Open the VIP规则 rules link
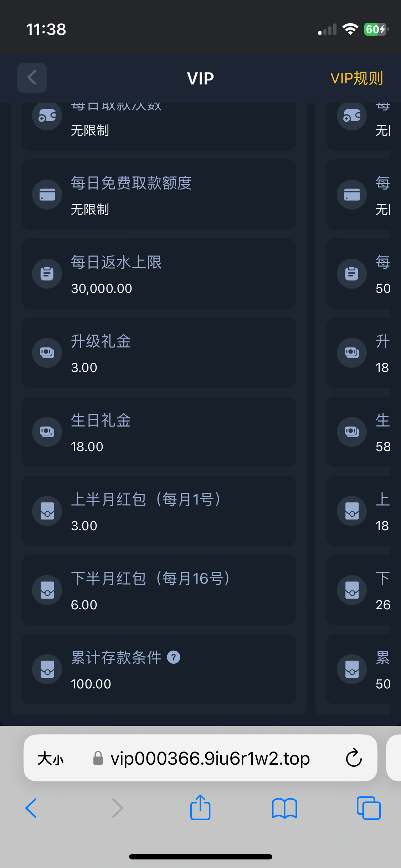Viewport: 401px width, 868px height. [356, 78]
